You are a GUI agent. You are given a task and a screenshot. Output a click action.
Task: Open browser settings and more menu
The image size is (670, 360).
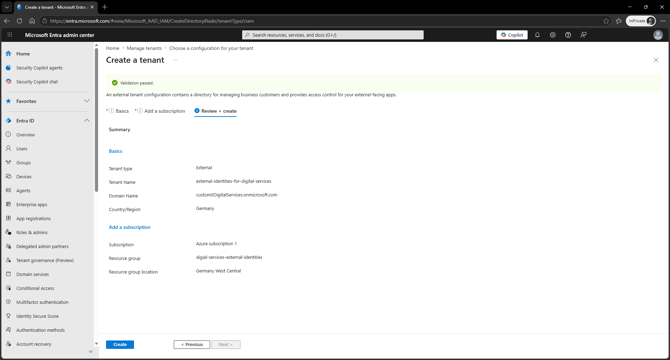pyautogui.click(x=663, y=21)
